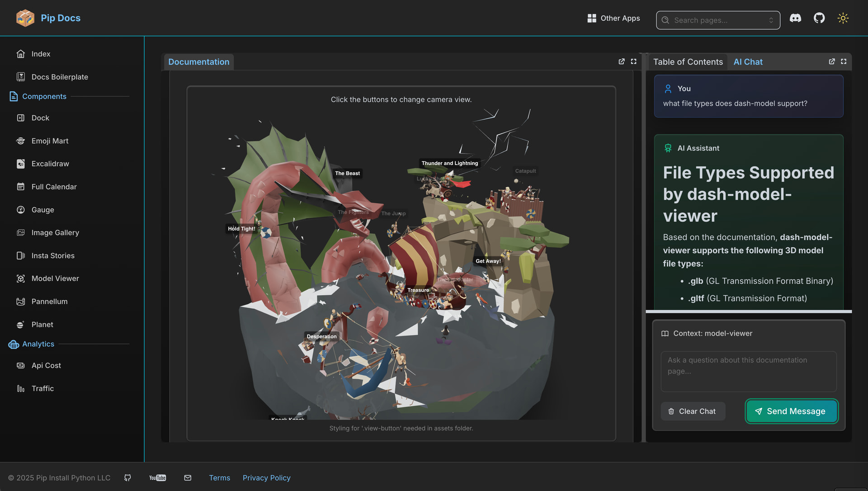Switch to the Table of Contents tab
Image resolution: width=868 pixels, height=491 pixels.
(x=688, y=62)
